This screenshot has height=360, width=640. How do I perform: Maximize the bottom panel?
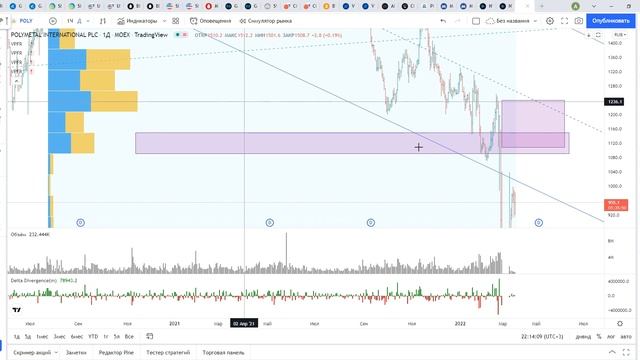[x=626, y=352]
